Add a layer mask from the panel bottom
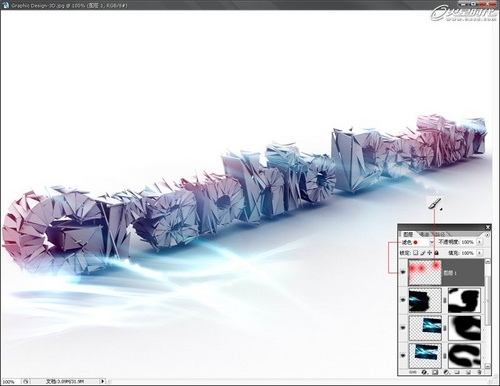500x386 pixels. click(x=435, y=372)
